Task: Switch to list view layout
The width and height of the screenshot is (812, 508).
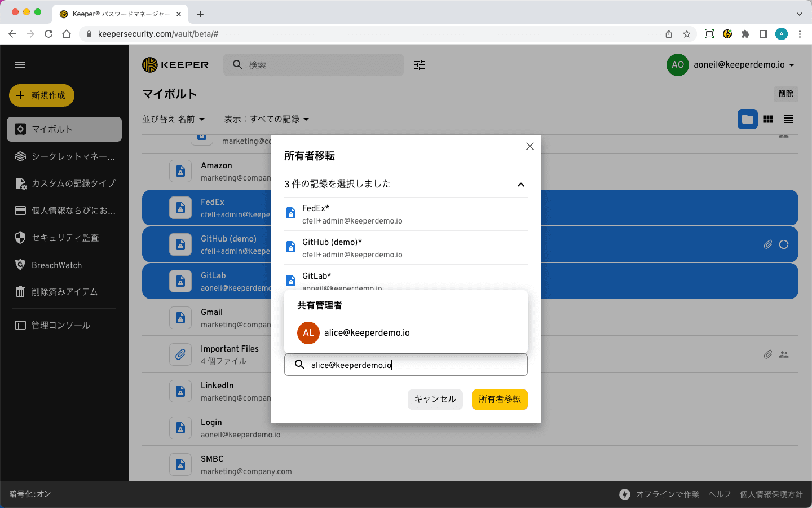Action: [788, 119]
